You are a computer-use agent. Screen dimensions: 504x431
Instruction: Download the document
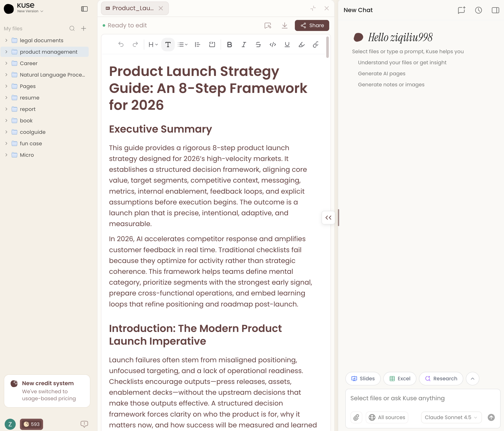pyautogui.click(x=285, y=25)
